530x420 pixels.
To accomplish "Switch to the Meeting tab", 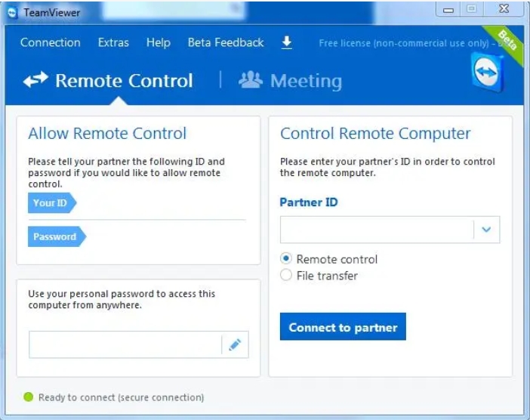I will tap(305, 81).
